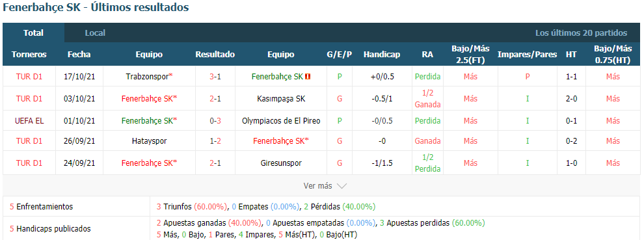Image resolution: width=644 pixels, height=240 pixels.
Task: Open the 0-3 Olympiacos match result
Action: [215, 121]
